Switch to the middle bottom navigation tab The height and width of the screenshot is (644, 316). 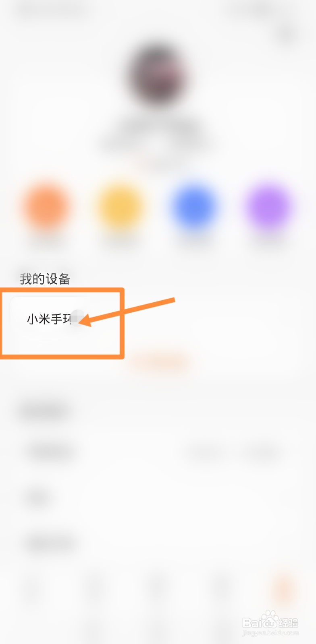click(x=158, y=588)
